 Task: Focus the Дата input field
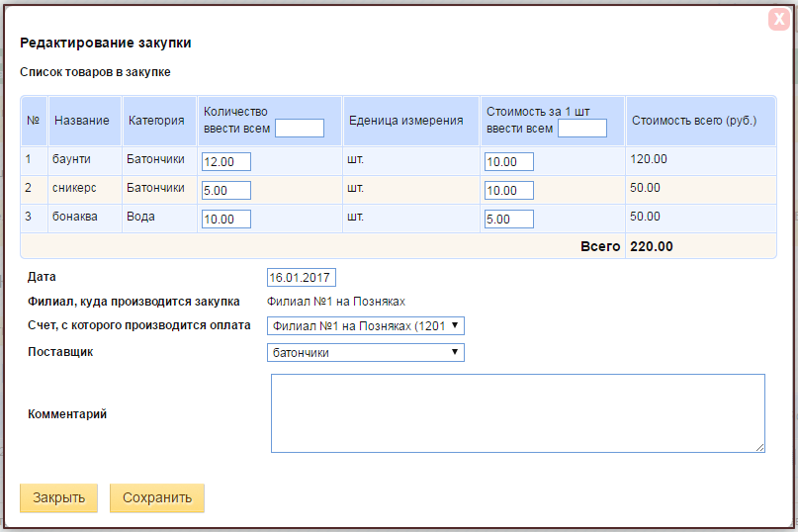(x=302, y=278)
